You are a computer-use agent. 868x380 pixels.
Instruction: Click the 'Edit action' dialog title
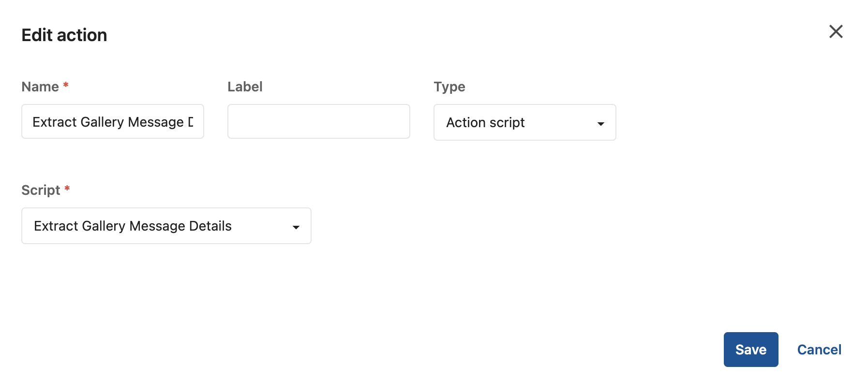(64, 35)
